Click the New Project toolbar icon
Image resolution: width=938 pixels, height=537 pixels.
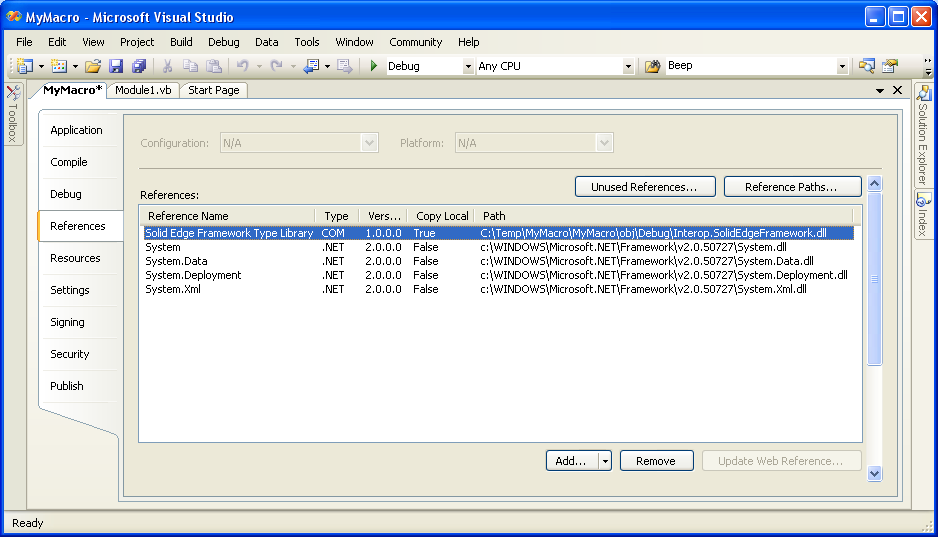tap(26, 66)
